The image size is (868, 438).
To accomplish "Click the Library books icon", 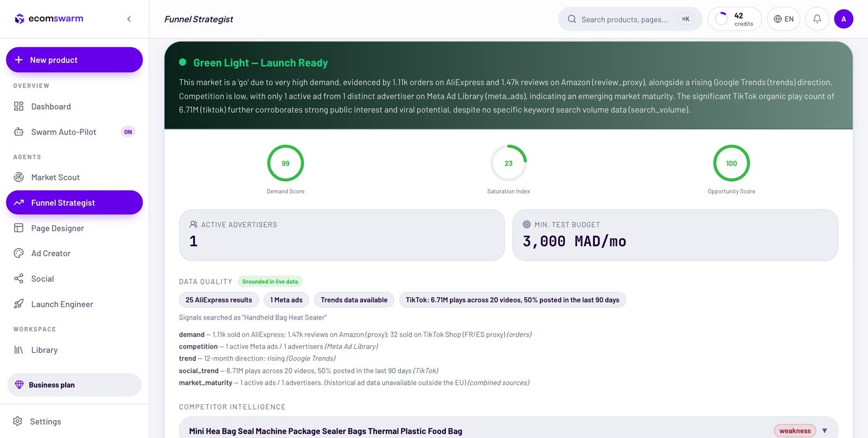I will tap(19, 350).
